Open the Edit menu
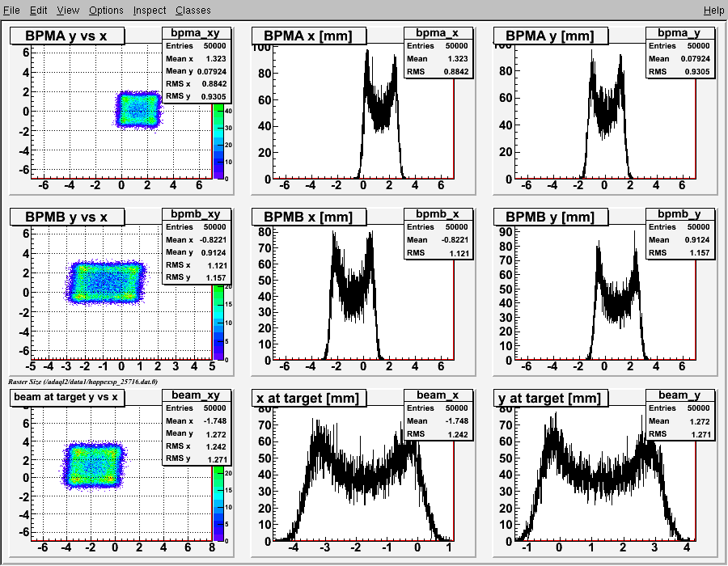The width and height of the screenshot is (728, 566). pyautogui.click(x=39, y=10)
